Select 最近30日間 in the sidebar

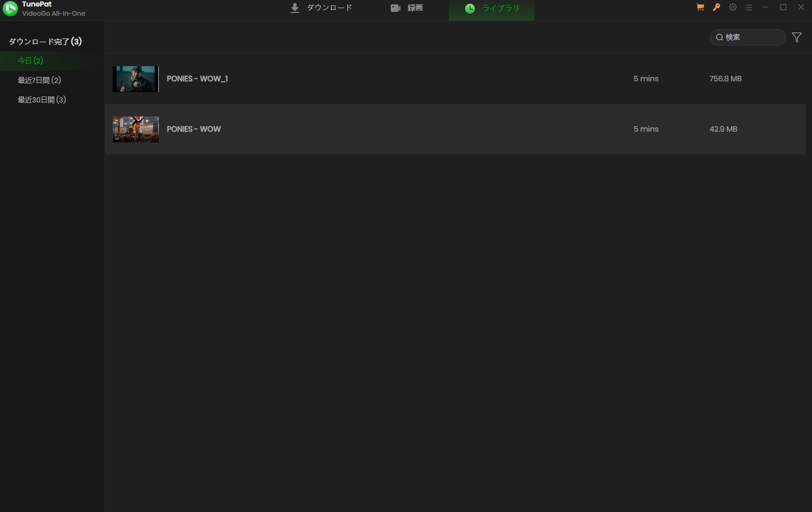[42, 99]
